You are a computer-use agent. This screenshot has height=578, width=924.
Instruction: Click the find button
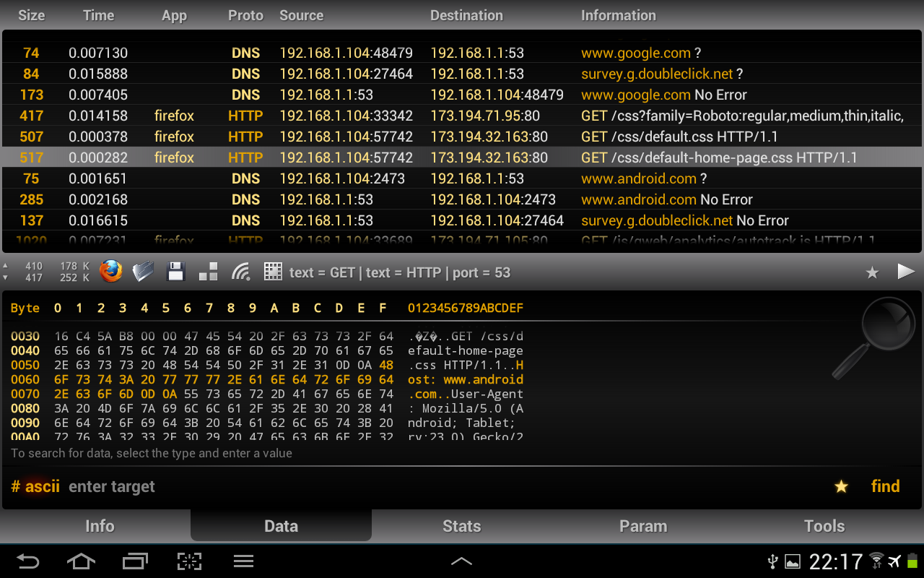(885, 487)
